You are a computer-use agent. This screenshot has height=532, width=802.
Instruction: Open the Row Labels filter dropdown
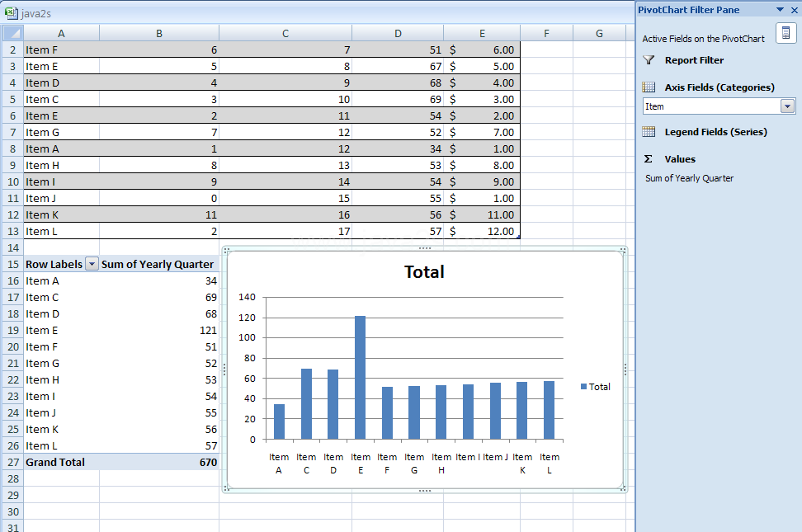point(92,264)
